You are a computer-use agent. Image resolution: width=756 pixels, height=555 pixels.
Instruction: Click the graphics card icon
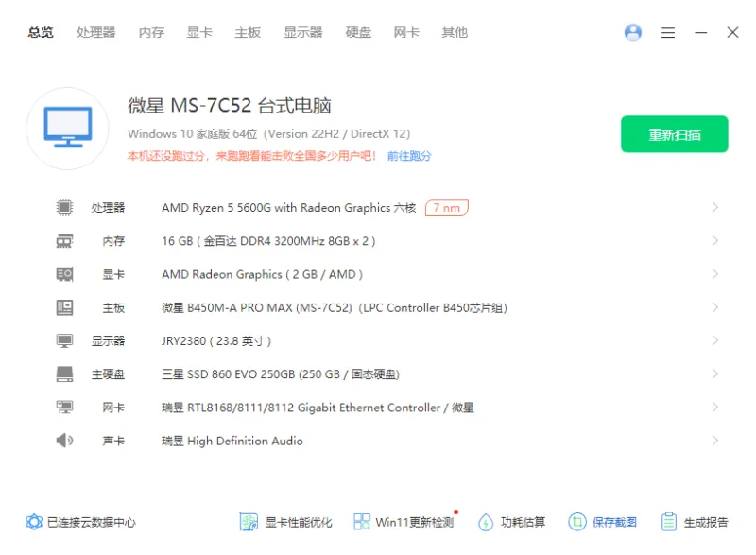click(64, 274)
